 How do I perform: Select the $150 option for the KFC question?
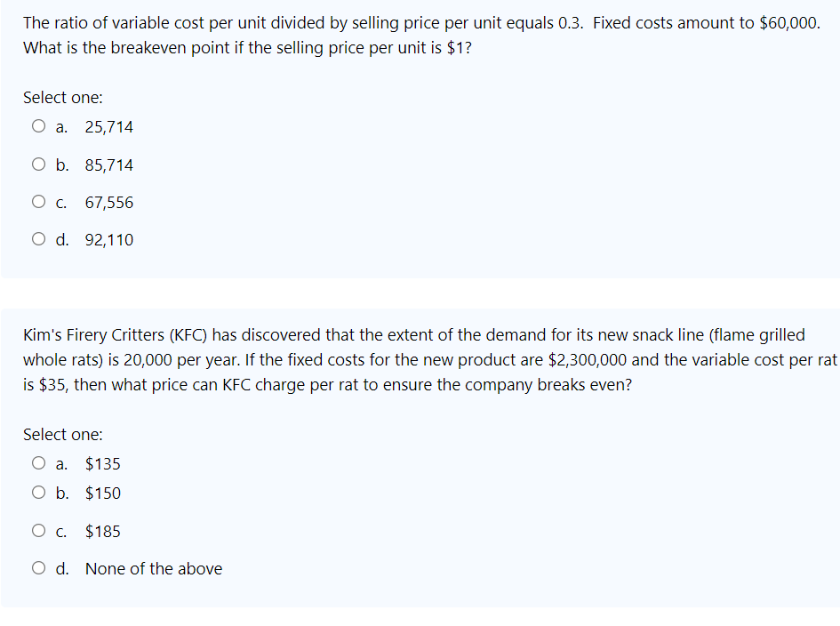[38, 492]
